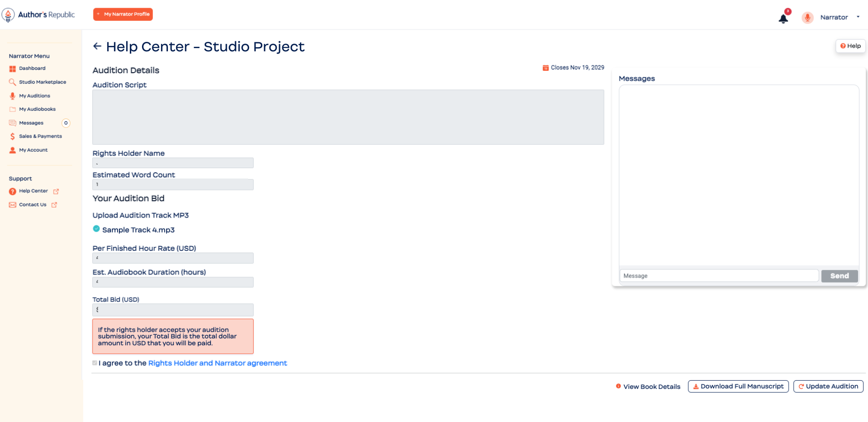Select the Sample Track 4.mp3 file name
Image resolution: width=868 pixels, height=422 pixels.
tap(138, 230)
